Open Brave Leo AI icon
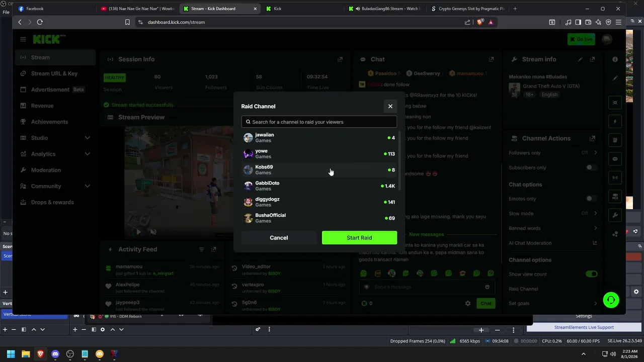 598,22
